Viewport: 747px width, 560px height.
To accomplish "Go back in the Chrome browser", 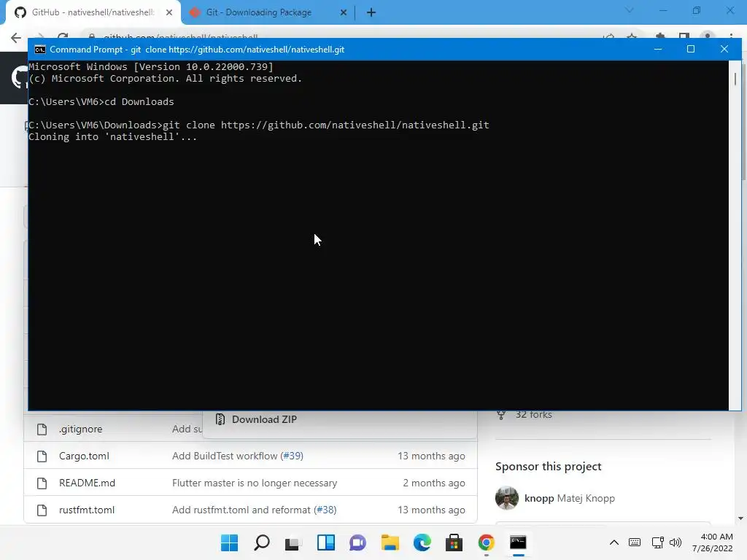I will pos(16,37).
